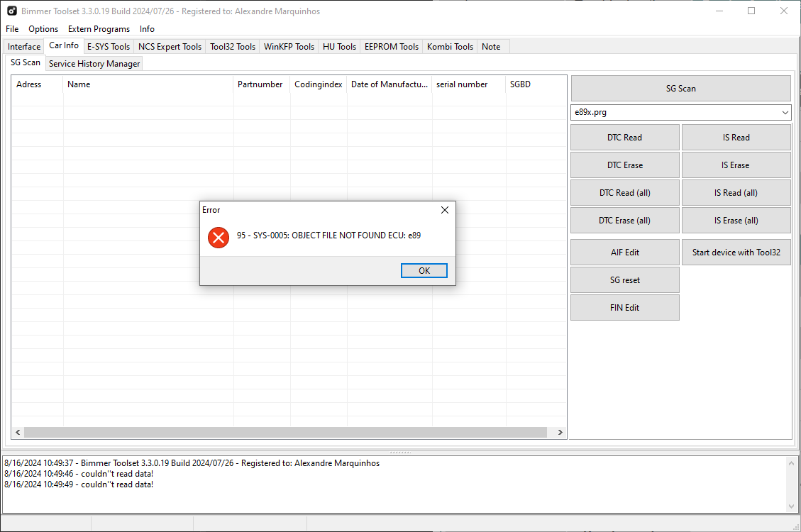
Task: Click the table's horizontal scrollbar track
Action: pyautogui.click(x=285, y=433)
